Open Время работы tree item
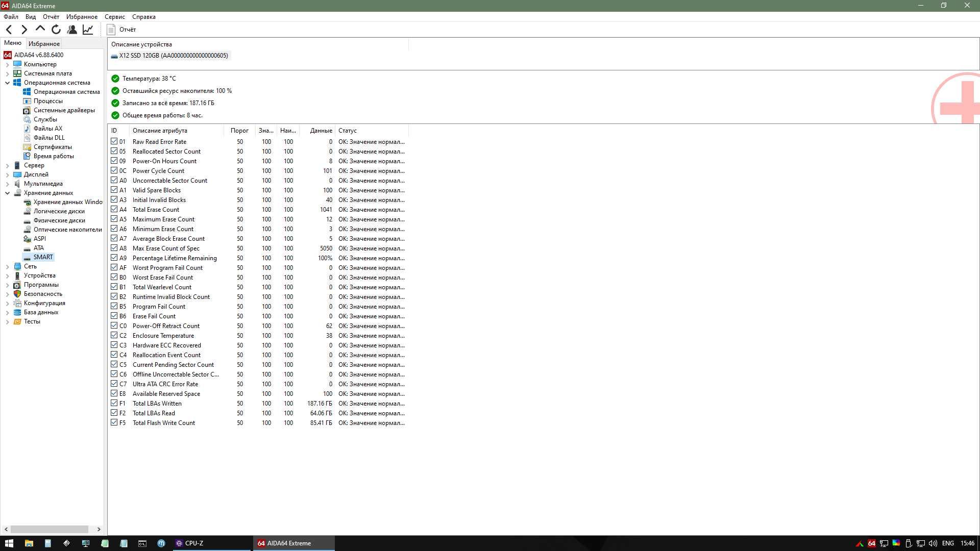This screenshot has height=551, width=980. coord(54,156)
